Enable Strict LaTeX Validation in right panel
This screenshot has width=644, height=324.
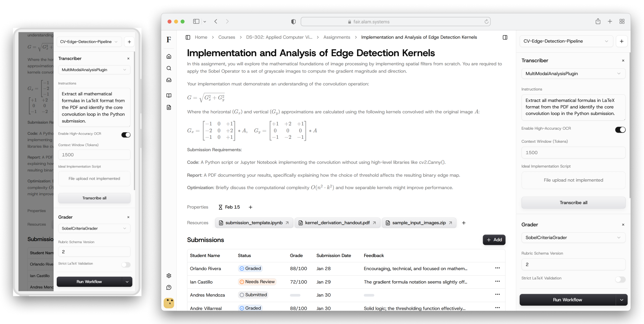pos(620,279)
